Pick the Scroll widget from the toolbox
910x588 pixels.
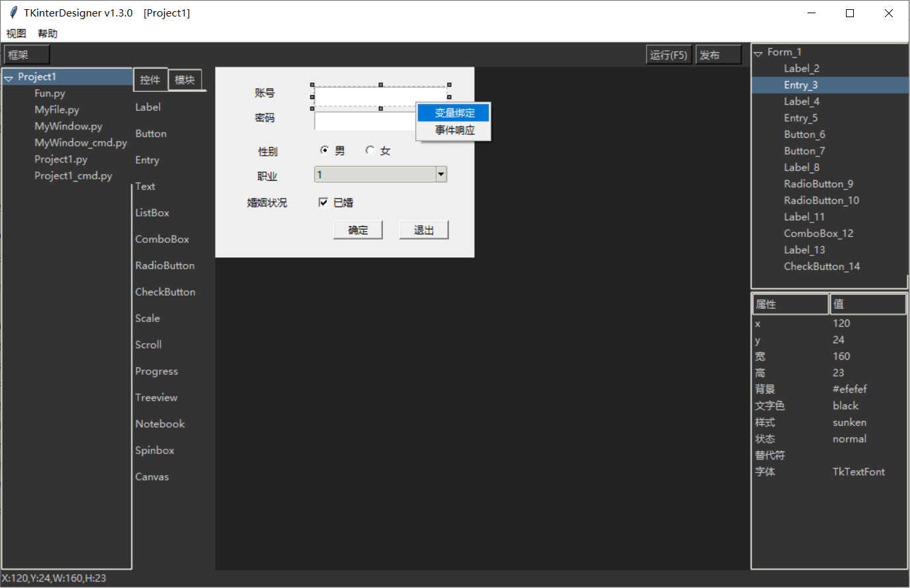148,344
